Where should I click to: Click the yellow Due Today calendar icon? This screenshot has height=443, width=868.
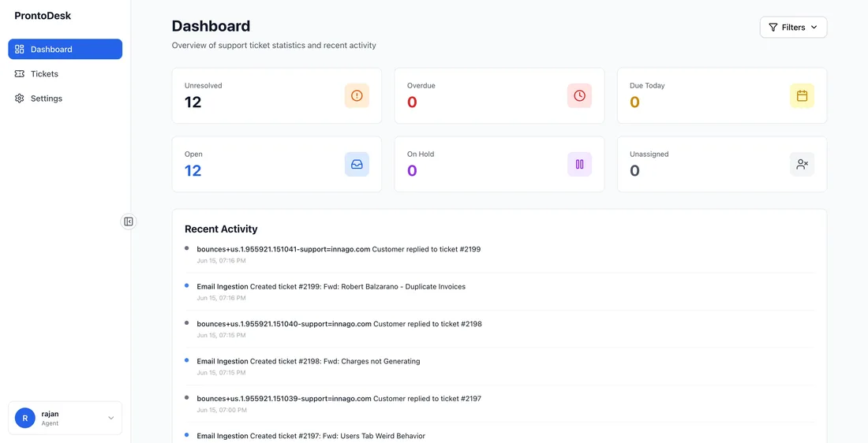point(803,95)
